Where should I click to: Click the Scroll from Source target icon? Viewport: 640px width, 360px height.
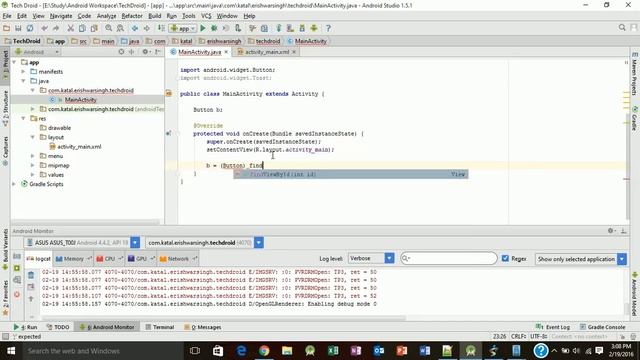pos(121,52)
